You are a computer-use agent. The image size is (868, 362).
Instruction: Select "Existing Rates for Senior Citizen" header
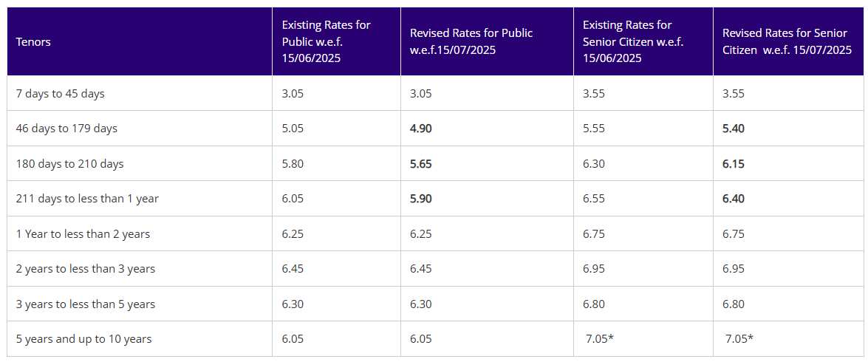point(633,41)
